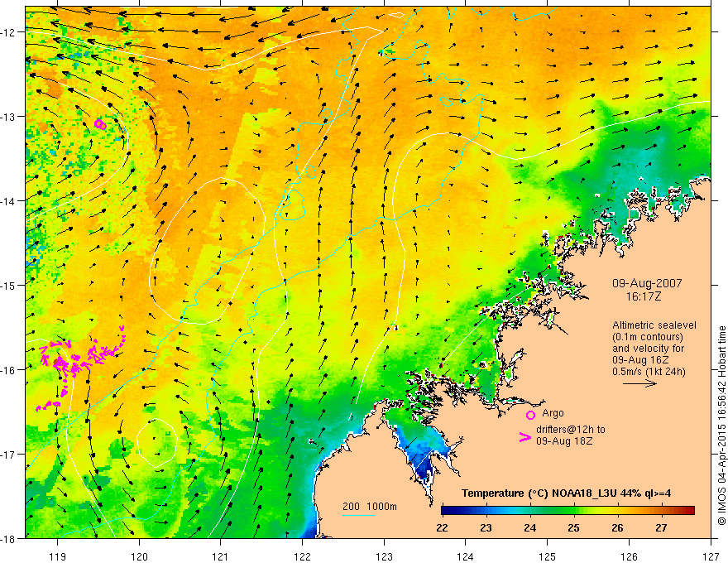Click the 'drifters@12h to' legend label
The height and width of the screenshot is (563, 728).
[x=571, y=430]
